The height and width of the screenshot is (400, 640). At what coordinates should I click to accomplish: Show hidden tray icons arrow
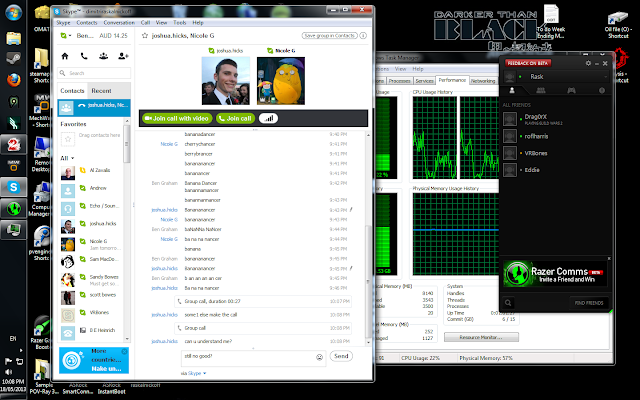pos(21,350)
